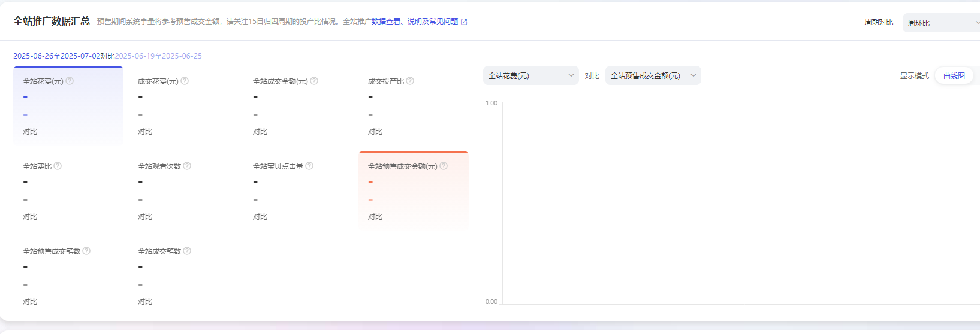Open the 数据查看 link

click(x=386, y=22)
